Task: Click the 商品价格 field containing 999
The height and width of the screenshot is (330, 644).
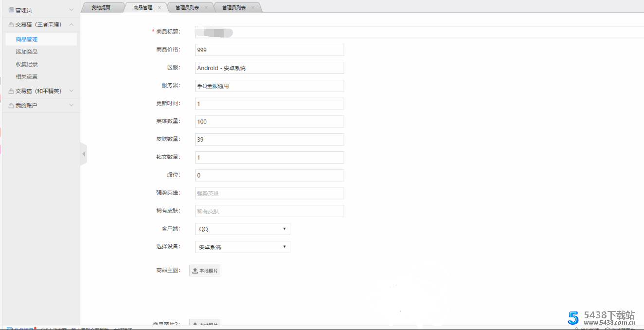Action: [x=269, y=50]
